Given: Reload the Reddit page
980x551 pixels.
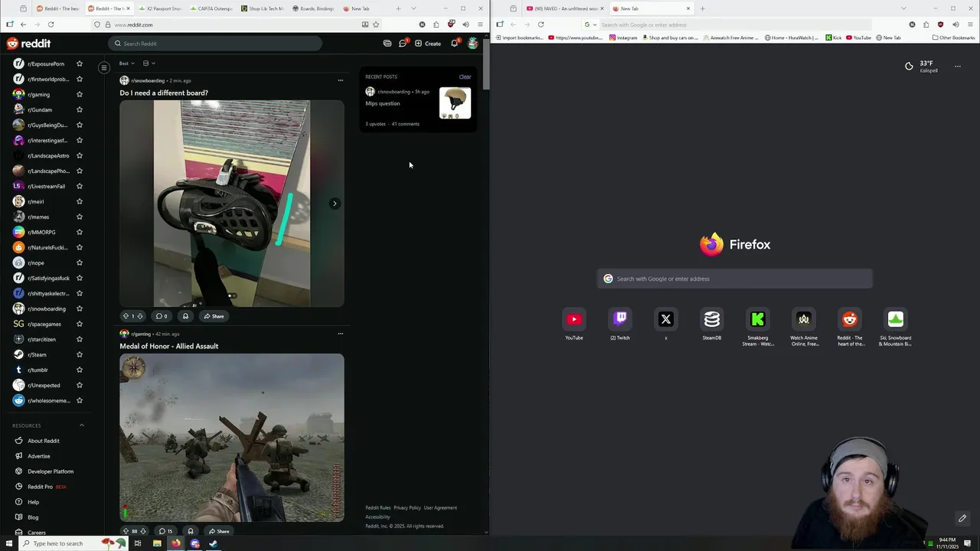Looking at the screenshot, I should click(x=51, y=24).
